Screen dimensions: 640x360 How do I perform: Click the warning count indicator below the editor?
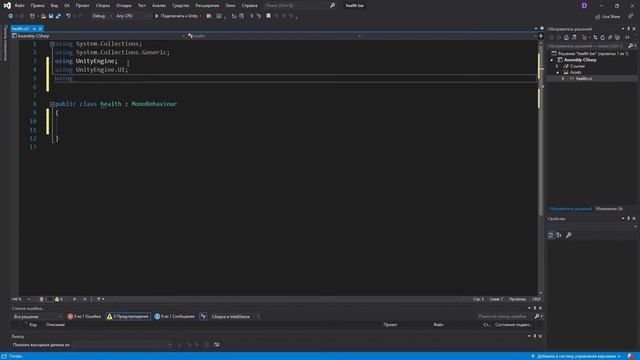point(59,299)
